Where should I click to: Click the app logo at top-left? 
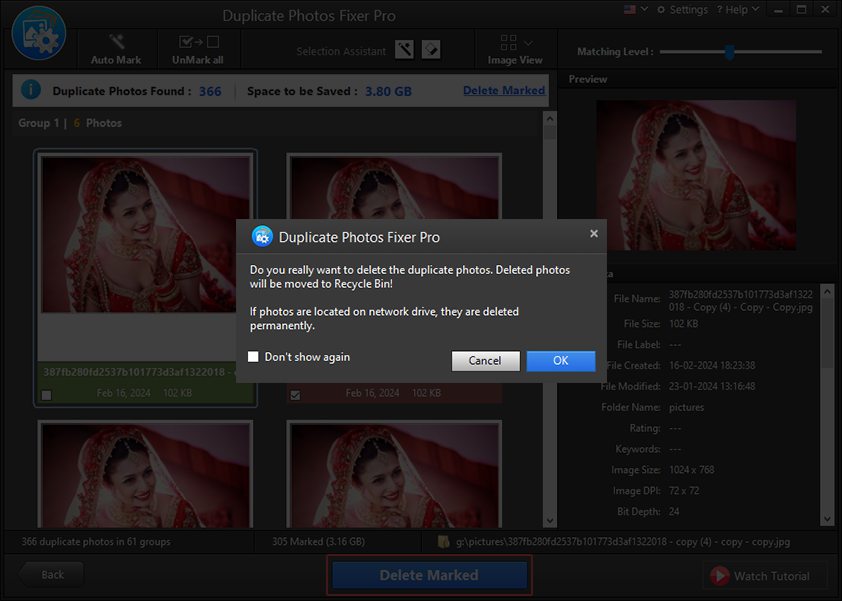click(x=39, y=33)
